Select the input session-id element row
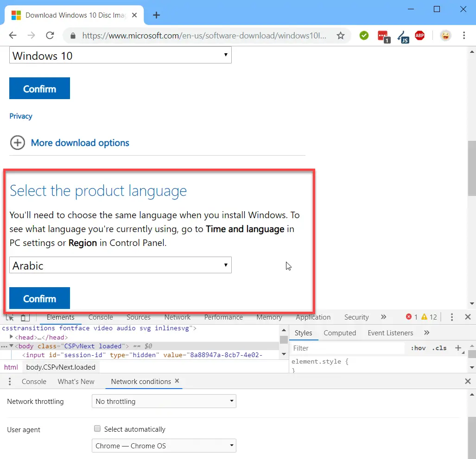The width and height of the screenshot is (476, 459). 142,355
